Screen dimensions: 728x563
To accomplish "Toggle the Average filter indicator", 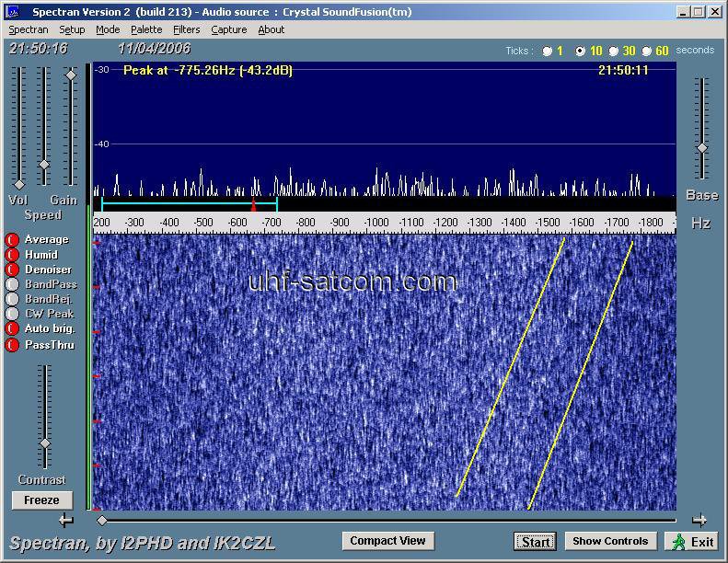I will pos(12,240).
